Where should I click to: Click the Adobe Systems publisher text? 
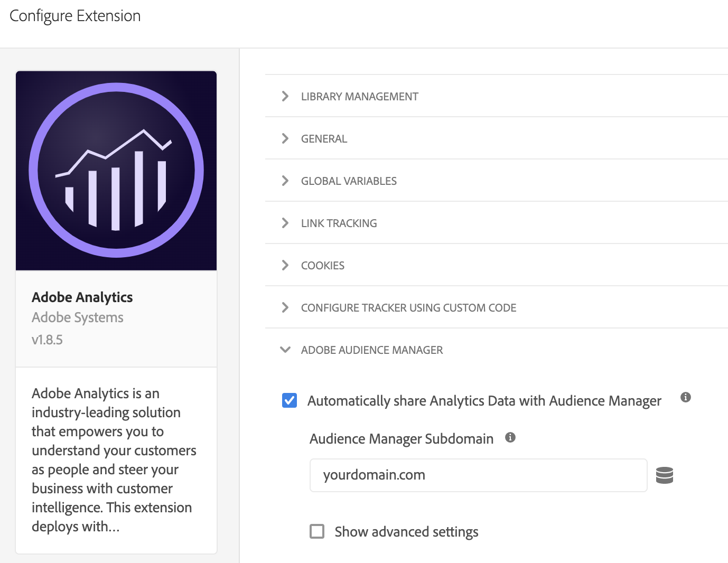point(78,317)
